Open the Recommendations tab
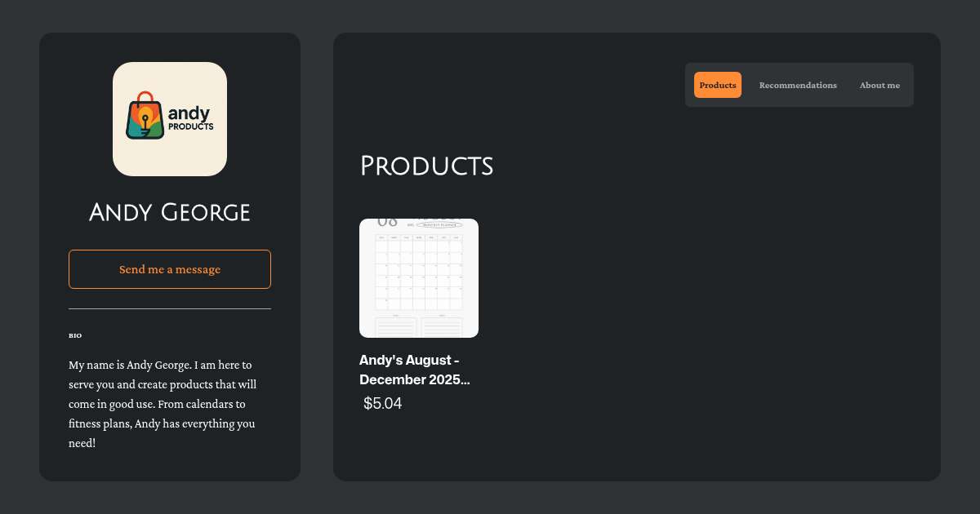The height and width of the screenshot is (514, 980). click(x=798, y=85)
